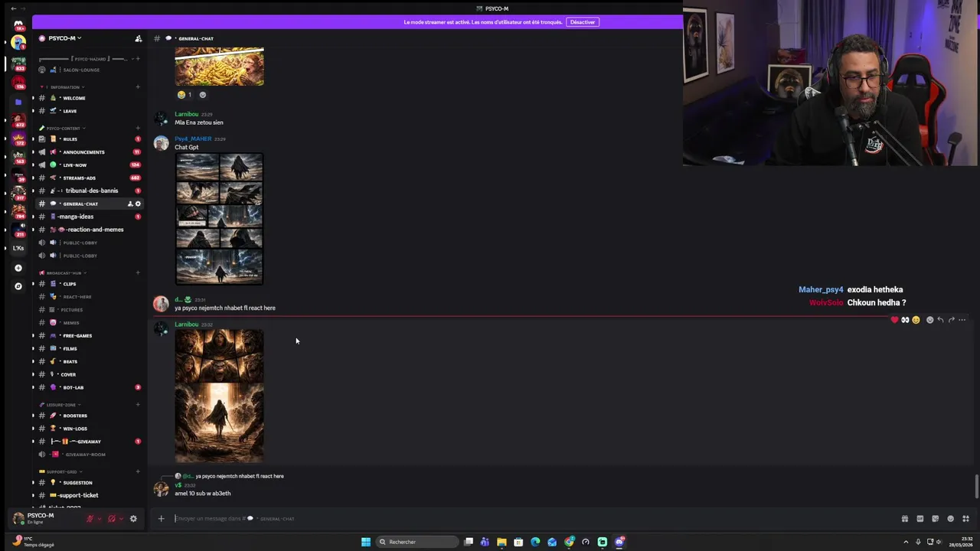980x551 pixels.
Task: Add a server with plus icon
Action: [18, 268]
